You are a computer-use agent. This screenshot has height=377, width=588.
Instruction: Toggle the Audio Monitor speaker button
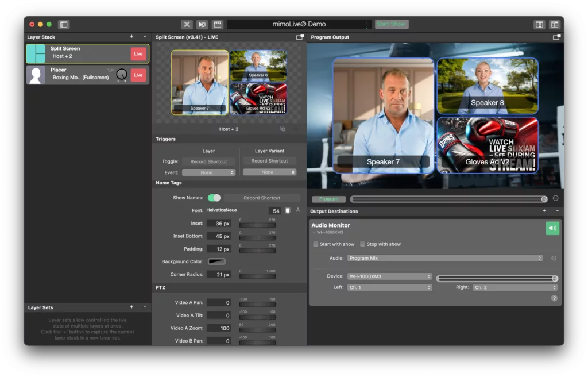pyautogui.click(x=552, y=228)
